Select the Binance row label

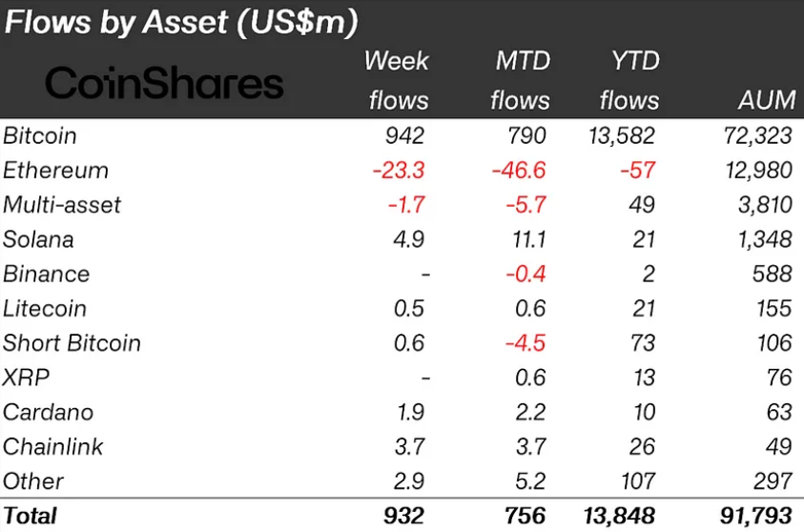[46, 275]
